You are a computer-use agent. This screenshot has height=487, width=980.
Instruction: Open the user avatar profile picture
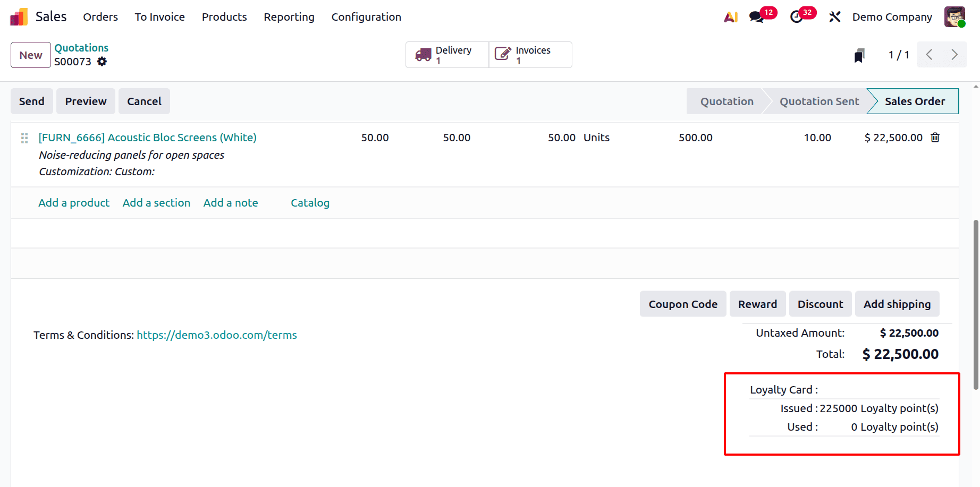(954, 16)
